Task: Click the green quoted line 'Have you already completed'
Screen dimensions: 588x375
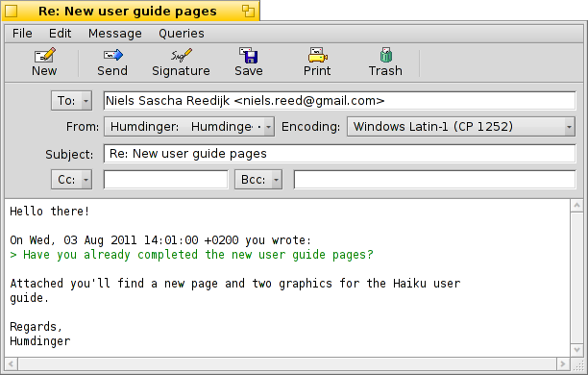Action: click(x=191, y=255)
